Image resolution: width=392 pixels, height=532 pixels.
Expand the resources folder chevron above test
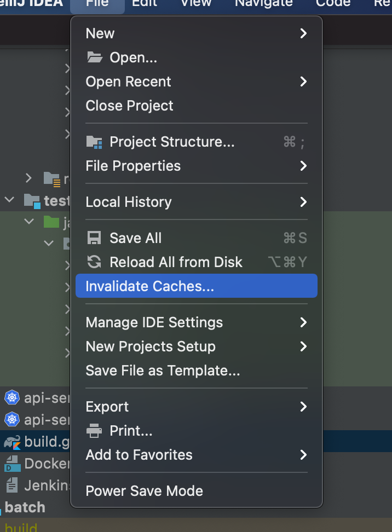pyautogui.click(x=29, y=178)
